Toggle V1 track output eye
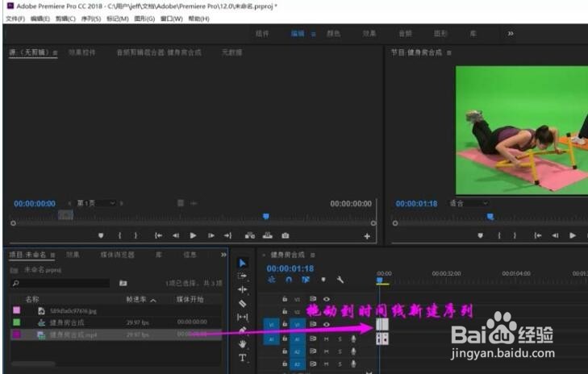Image resolution: width=588 pixels, height=374 pixels. click(x=327, y=324)
